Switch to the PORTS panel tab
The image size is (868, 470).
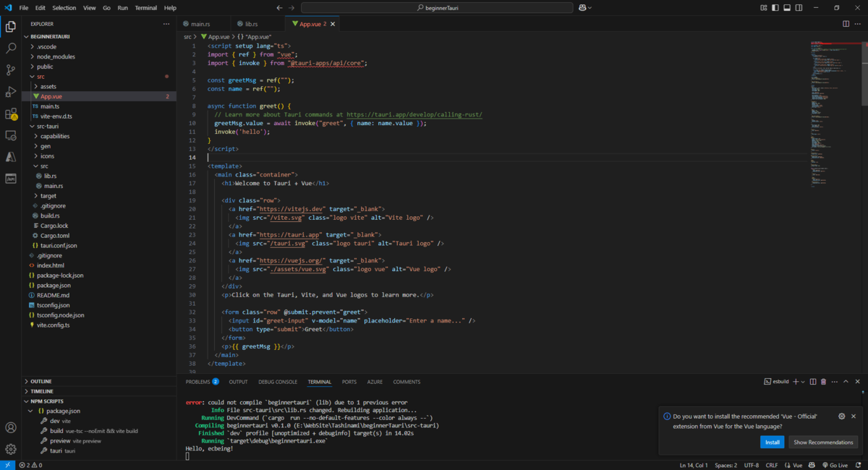349,382
